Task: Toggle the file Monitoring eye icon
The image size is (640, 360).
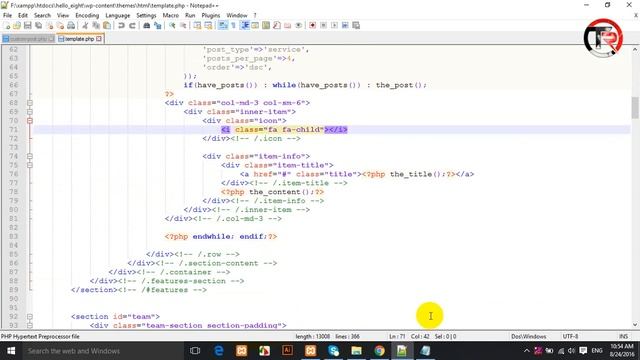Action: [x=298, y=25]
